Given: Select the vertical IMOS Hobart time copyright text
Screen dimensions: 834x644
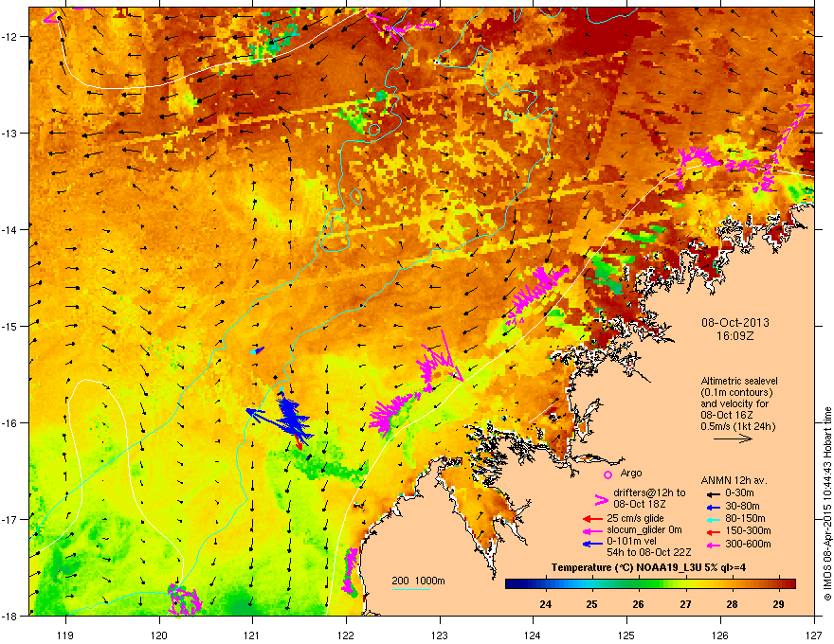Looking at the screenshot, I should click(827, 504).
